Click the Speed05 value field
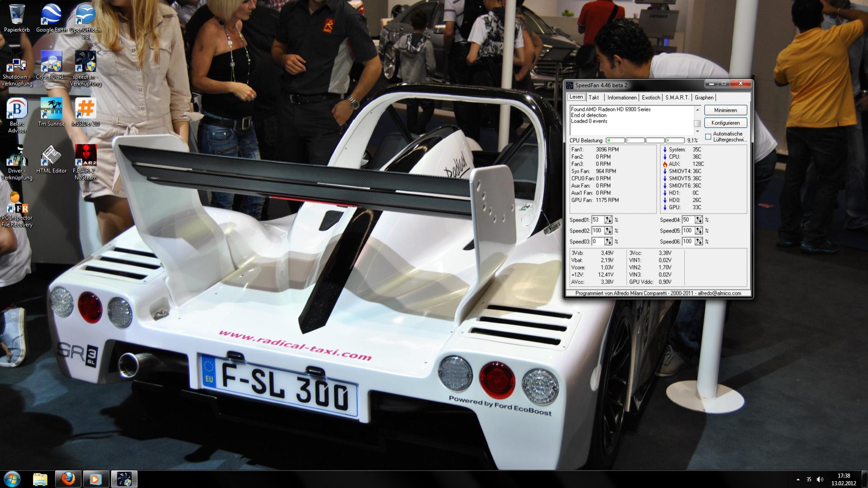This screenshot has height=488, width=868. [x=688, y=231]
